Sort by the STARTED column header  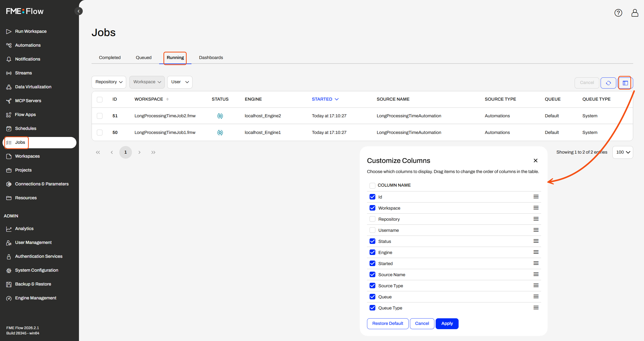tap(325, 99)
